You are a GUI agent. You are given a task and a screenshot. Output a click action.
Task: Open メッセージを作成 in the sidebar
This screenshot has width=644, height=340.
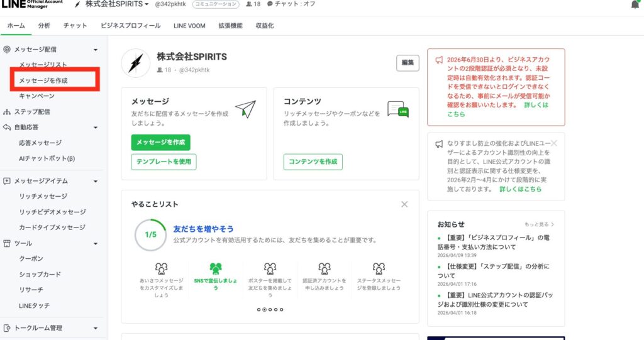43,80
